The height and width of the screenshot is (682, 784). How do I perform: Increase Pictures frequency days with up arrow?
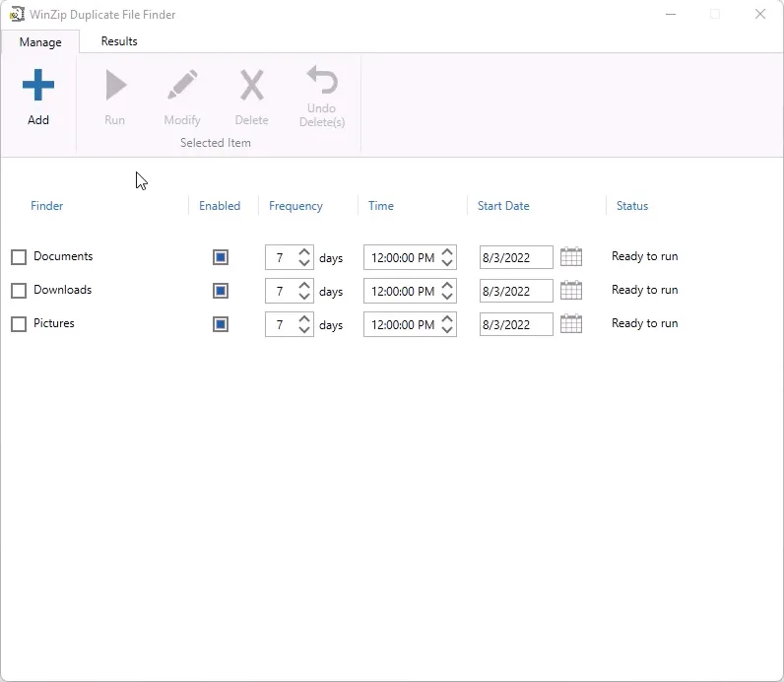[x=304, y=318]
